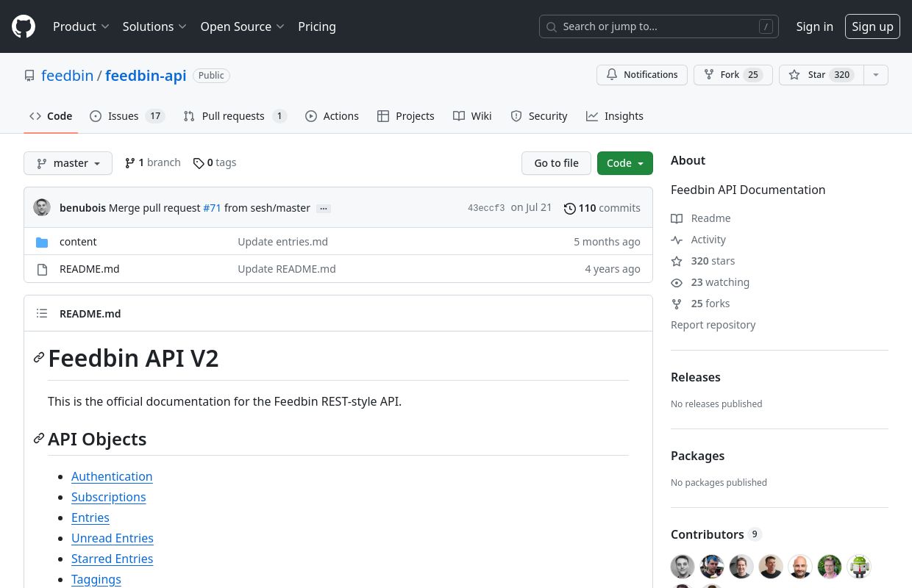Click the content folder icon

[x=42, y=242]
